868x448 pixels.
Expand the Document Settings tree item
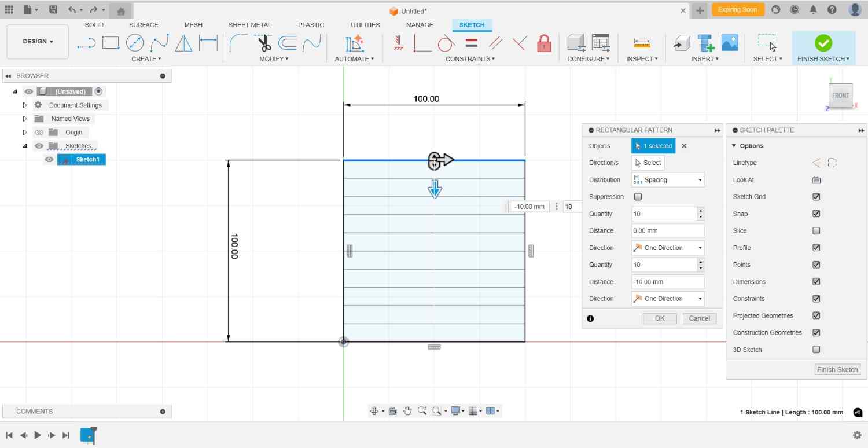(x=24, y=105)
